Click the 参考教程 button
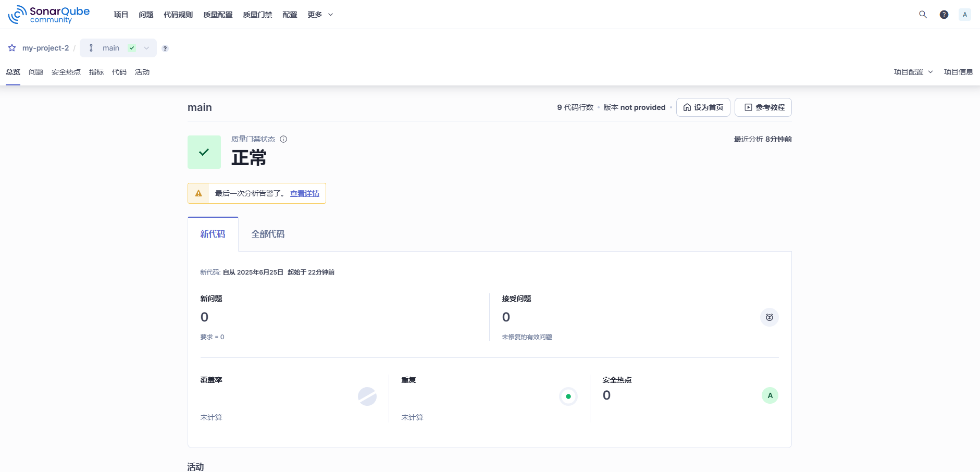 tap(763, 107)
